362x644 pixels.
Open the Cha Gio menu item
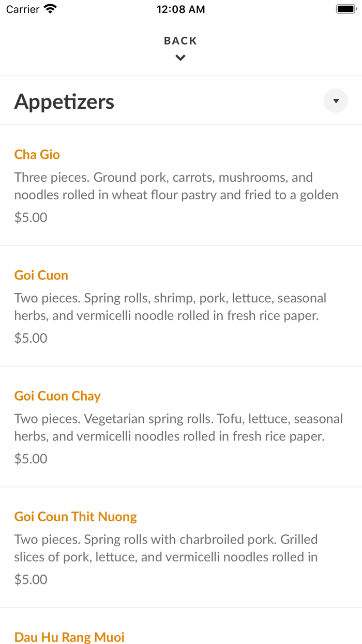[x=37, y=154]
